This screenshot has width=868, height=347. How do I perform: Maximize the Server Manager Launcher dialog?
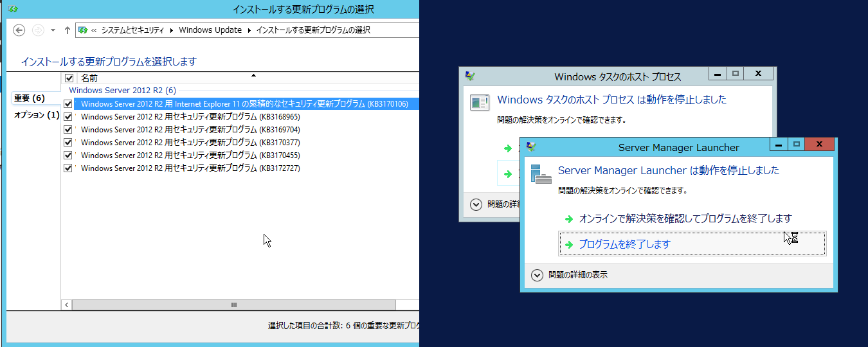[796, 145]
